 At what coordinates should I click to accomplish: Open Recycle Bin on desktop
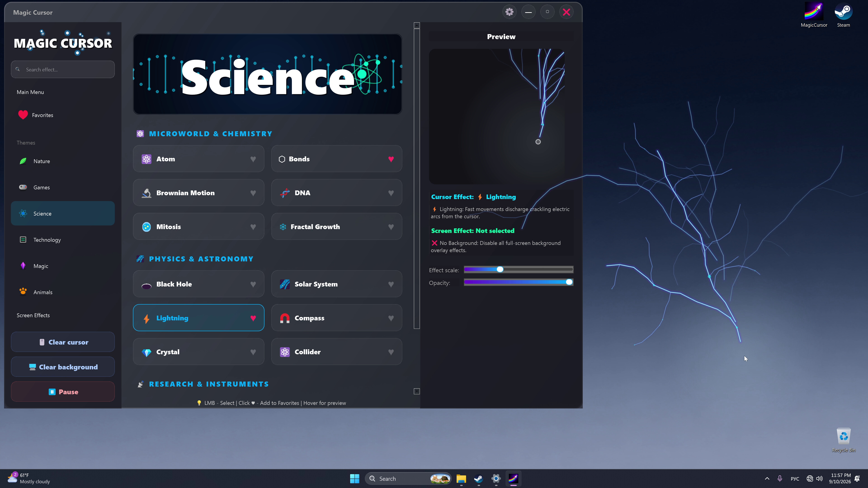point(843,440)
